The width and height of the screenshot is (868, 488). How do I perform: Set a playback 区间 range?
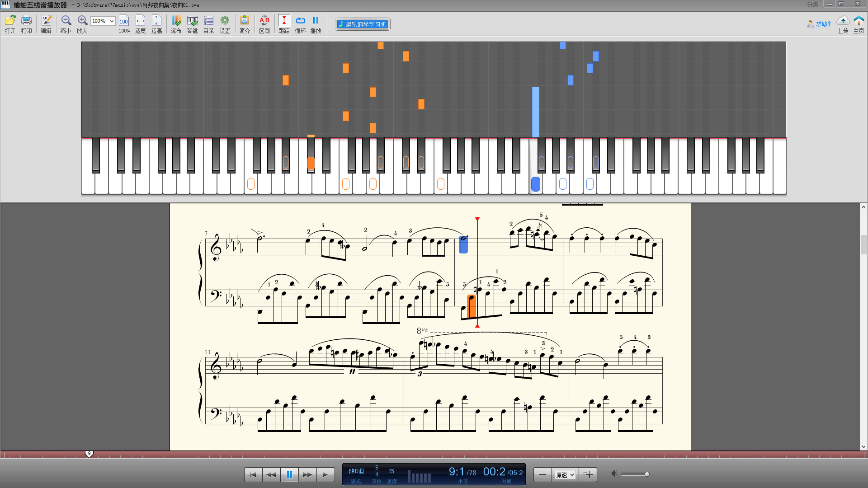click(x=264, y=24)
